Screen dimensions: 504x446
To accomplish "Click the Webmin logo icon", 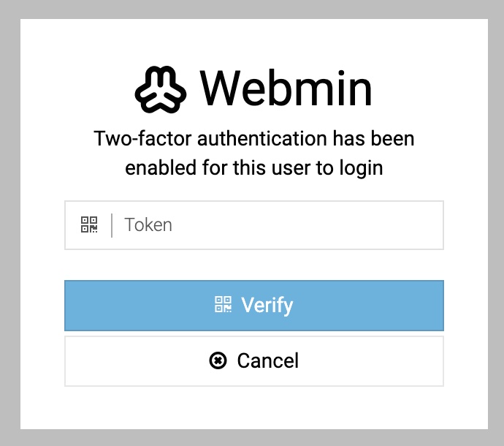I will 161,89.
